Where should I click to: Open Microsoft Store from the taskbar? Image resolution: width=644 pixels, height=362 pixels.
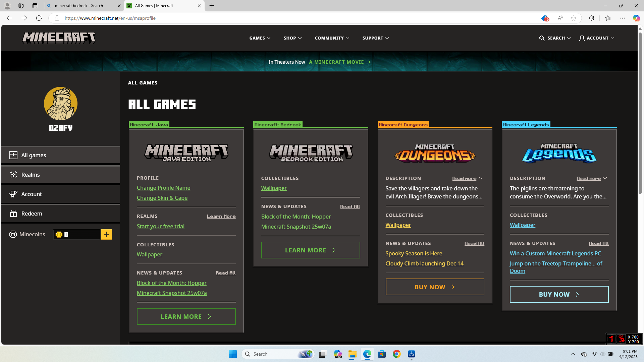[382, 354]
